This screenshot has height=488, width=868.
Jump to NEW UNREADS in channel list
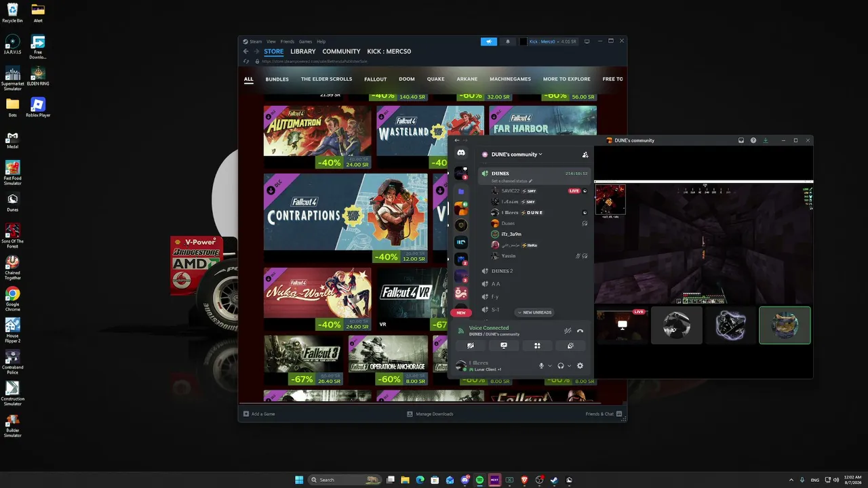(534, 312)
